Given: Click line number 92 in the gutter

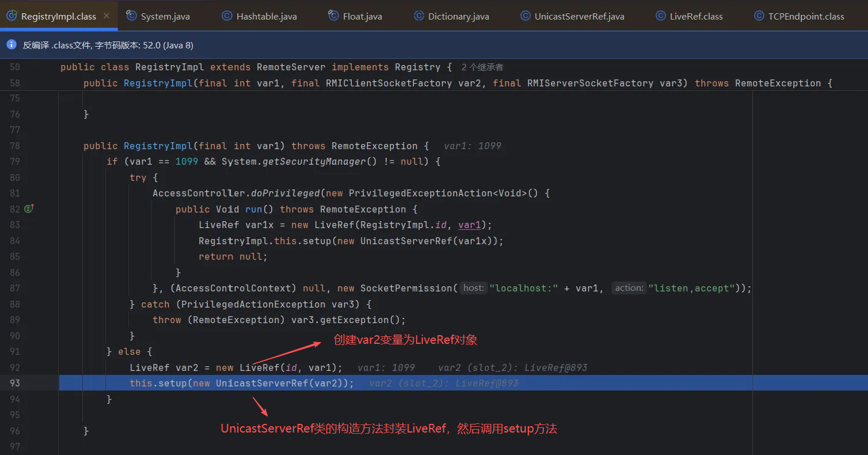Looking at the screenshot, I should coord(14,367).
